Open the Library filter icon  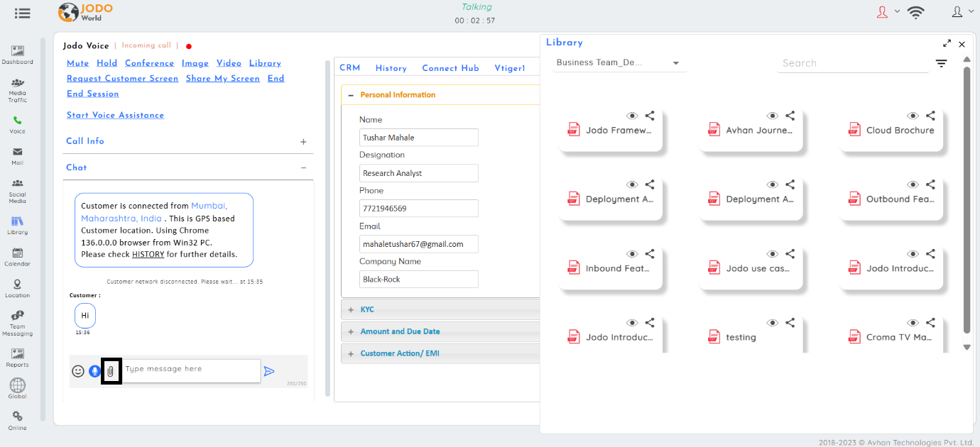pyautogui.click(x=941, y=63)
